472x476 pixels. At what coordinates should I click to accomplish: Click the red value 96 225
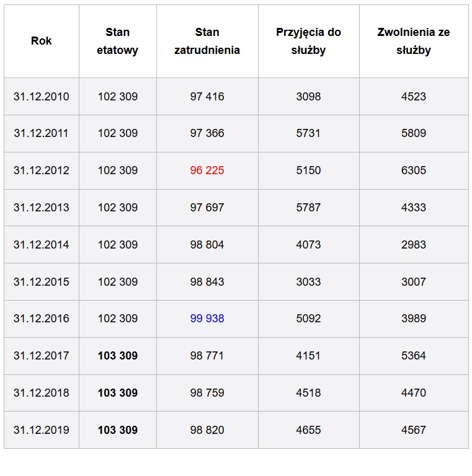[207, 170]
